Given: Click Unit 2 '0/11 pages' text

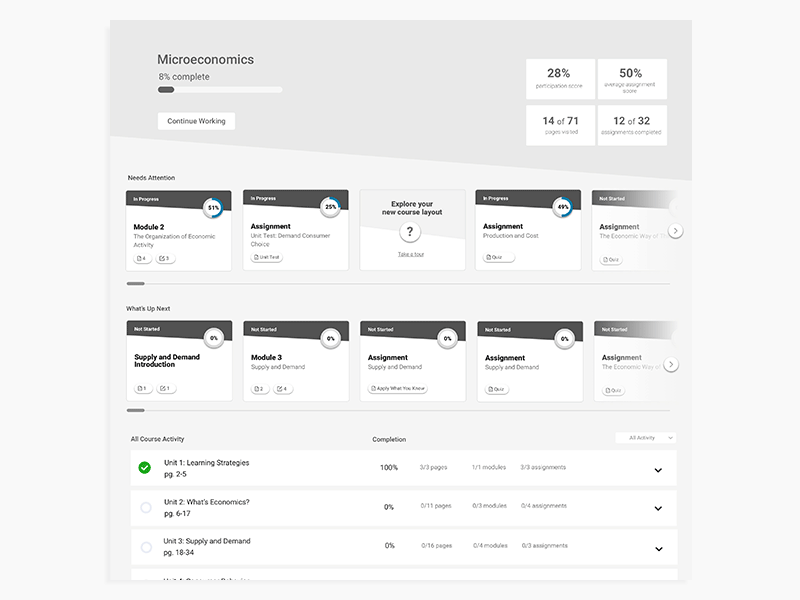Looking at the screenshot, I should tap(436, 506).
